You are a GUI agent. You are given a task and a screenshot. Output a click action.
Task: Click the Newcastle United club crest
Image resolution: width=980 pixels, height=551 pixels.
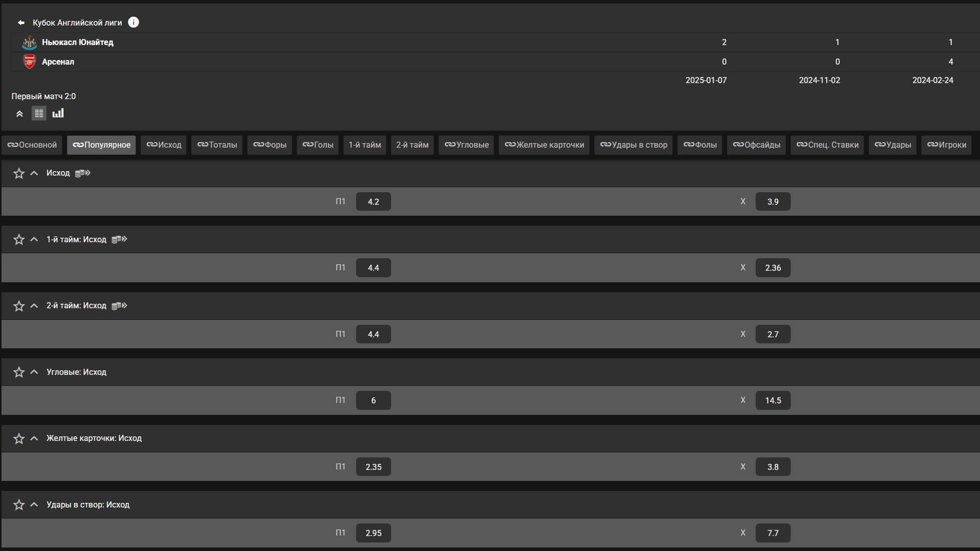click(x=30, y=43)
